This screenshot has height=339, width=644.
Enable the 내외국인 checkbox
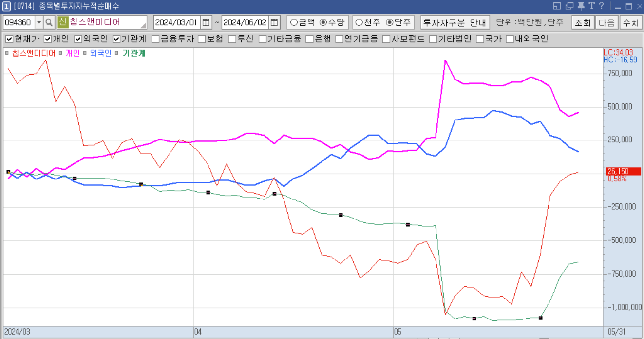(510, 39)
